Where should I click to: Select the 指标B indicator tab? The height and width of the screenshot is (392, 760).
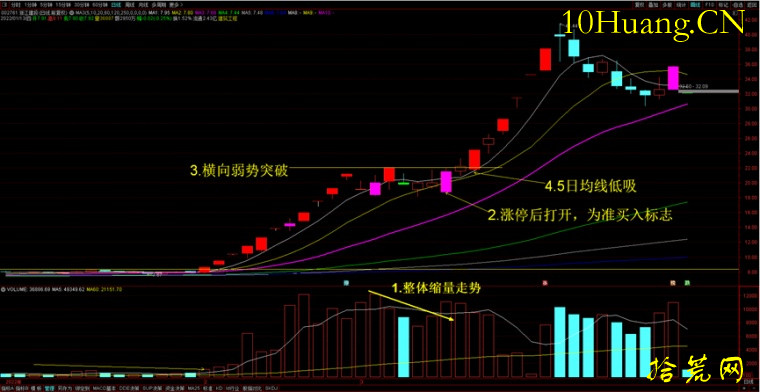tap(23, 388)
